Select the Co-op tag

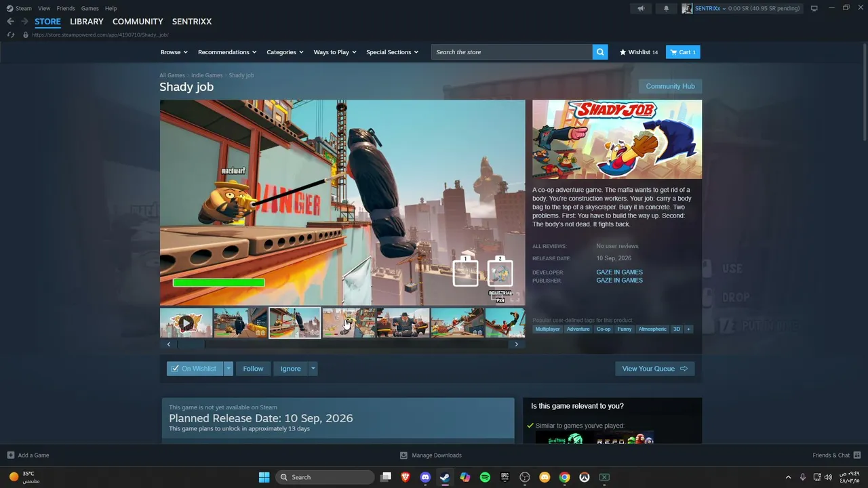604,329
